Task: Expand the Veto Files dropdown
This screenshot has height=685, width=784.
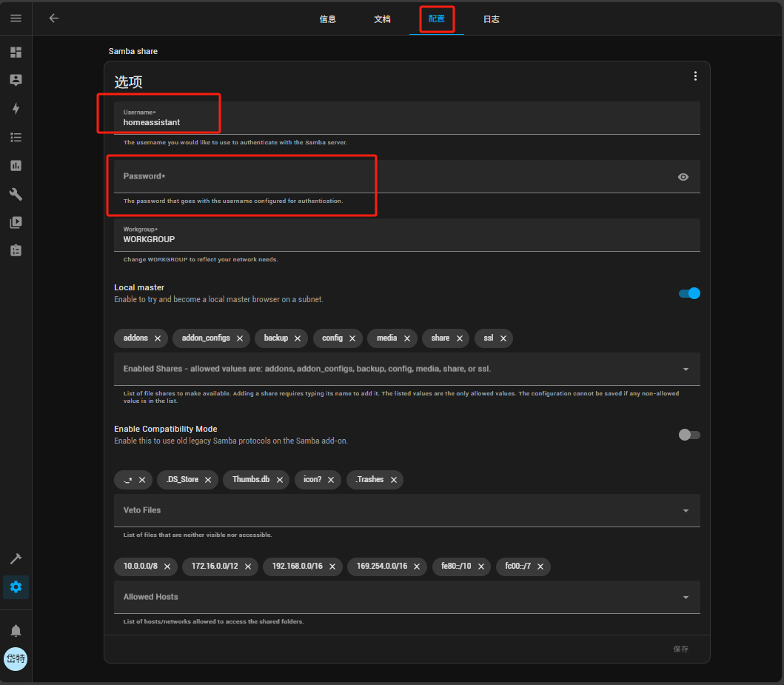Action: click(x=686, y=510)
